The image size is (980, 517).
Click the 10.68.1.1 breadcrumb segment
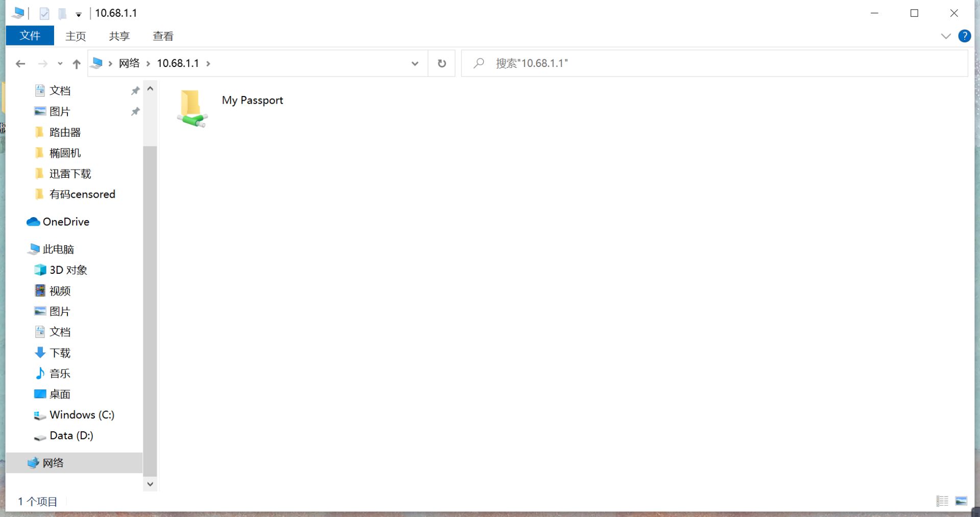tap(178, 63)
